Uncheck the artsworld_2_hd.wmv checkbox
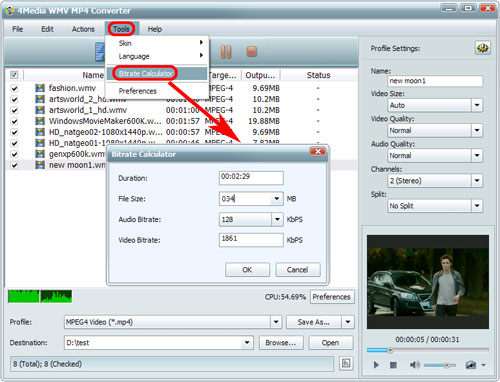The image size is (500, 382). (x=14, y=99)
